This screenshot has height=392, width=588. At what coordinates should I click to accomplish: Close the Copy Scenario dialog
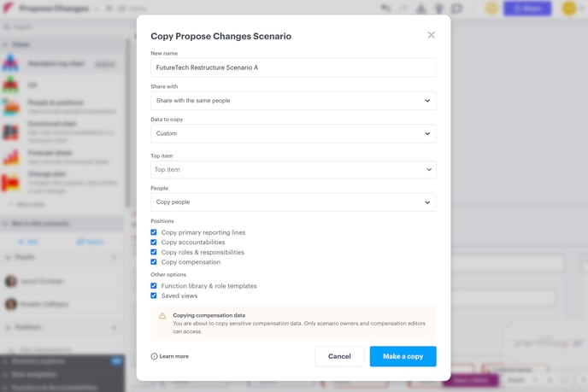[x=431, y=35]
